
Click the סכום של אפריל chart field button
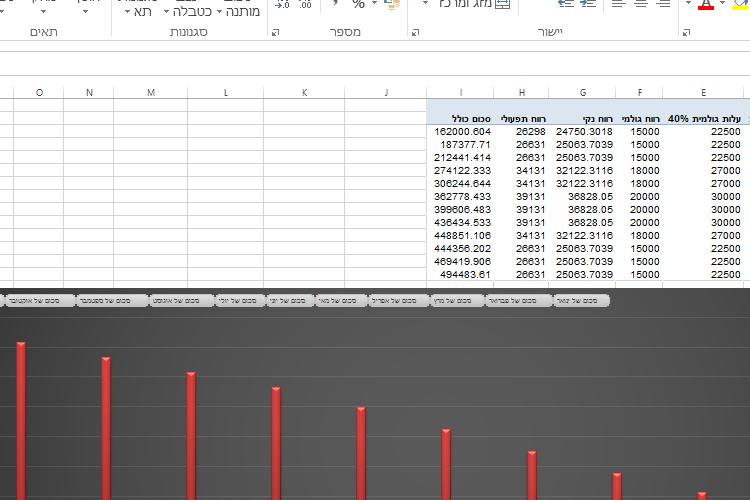(x=398, y=300)
